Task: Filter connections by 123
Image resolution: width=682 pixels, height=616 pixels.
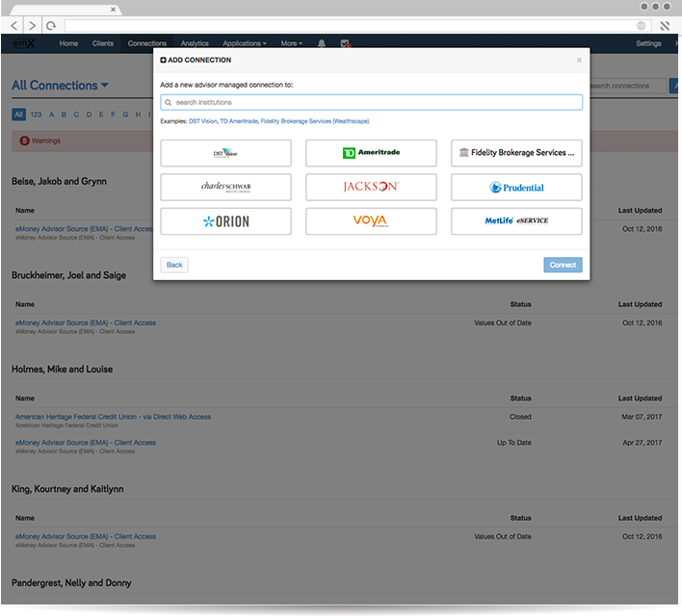Action: click(x=36, y=115)
